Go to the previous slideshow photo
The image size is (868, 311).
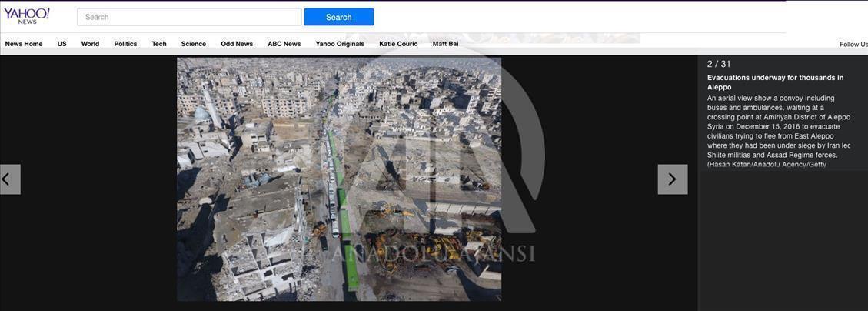pos(9,179)
